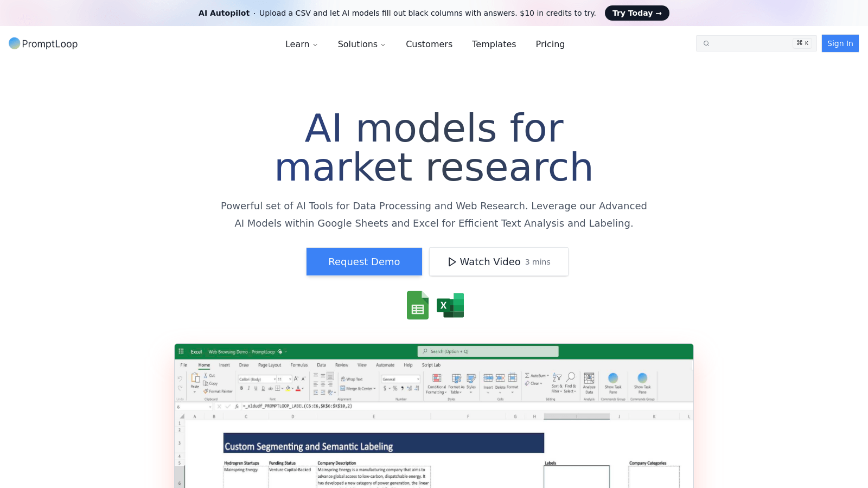Click the Try Today banner button
This screenshot has width=868, height=488.
[x=637, y=13]
